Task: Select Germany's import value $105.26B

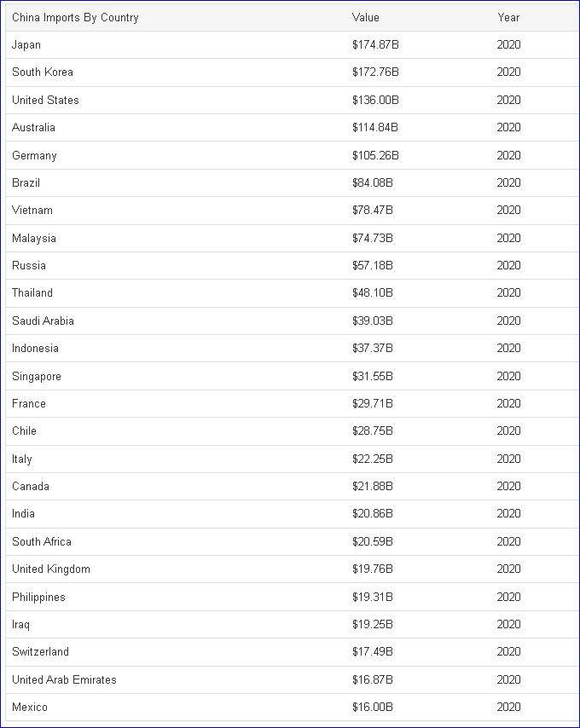Action: click(375, 155)
